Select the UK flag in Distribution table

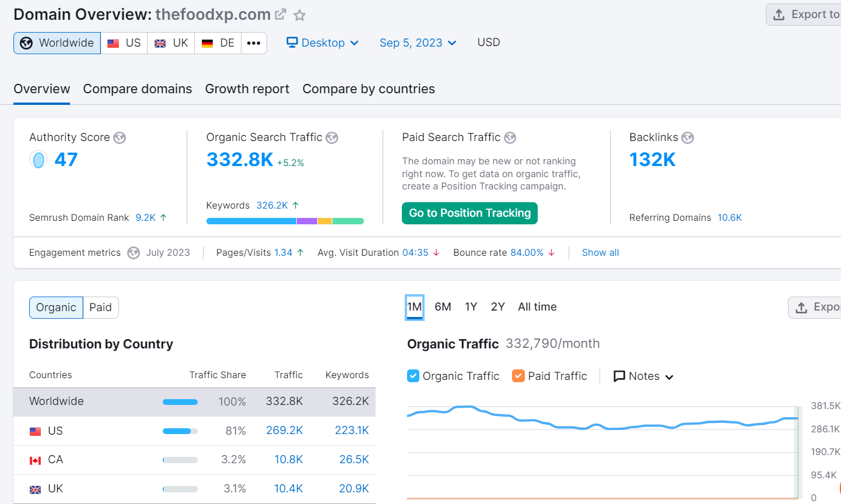pyautogui.click(x=36, y=489)
